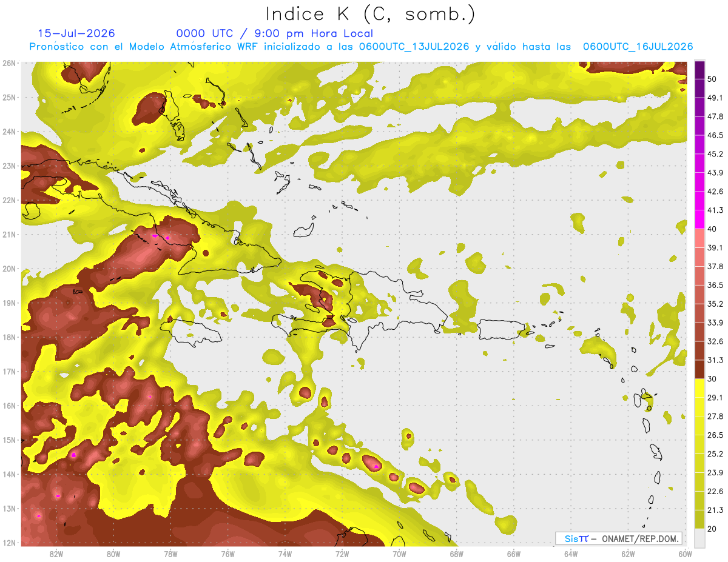Click the longitude label "76W"
The width and height of the screenshot is (728, 562).
(228, 554)
